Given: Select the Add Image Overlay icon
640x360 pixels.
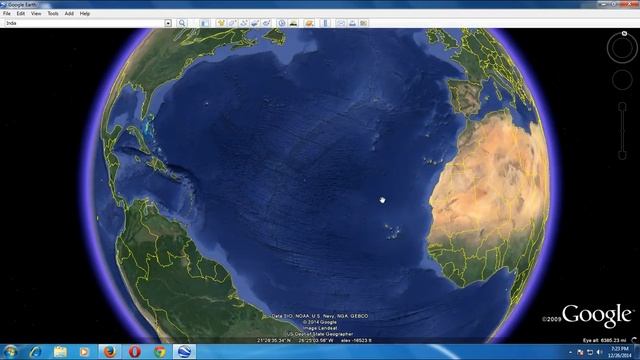Looking at the screenshot, I should tap(255, 23).
